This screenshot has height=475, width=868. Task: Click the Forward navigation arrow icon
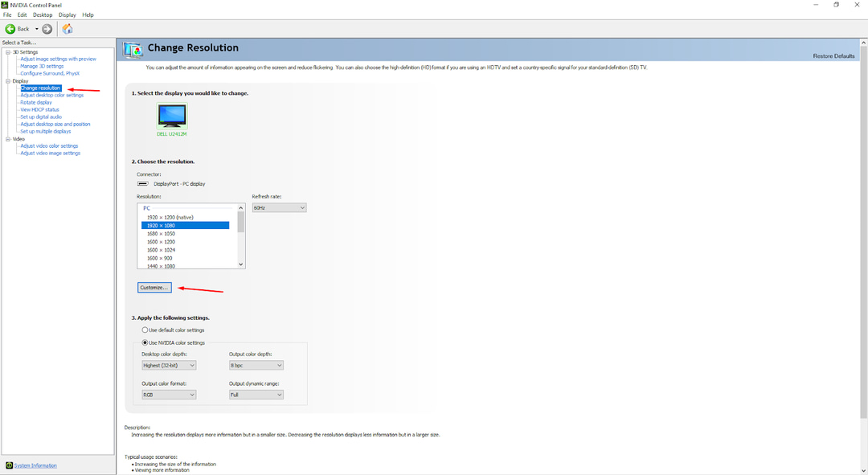coord(46,28)
